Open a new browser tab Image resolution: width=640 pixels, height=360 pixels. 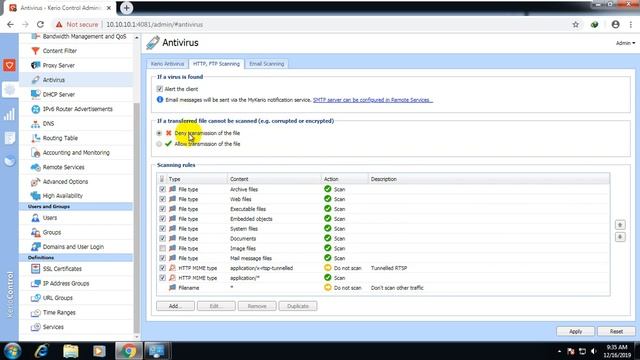pyautogui.click(x=127, y=8)
